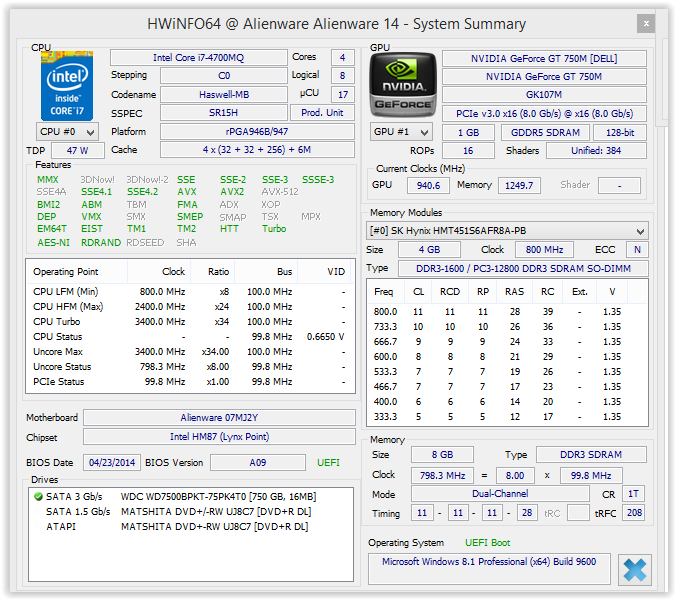Click the Intel Core i7-4700MQ name field
The height and width of the screenshot is (600, 676).
[x=198, y=57]
